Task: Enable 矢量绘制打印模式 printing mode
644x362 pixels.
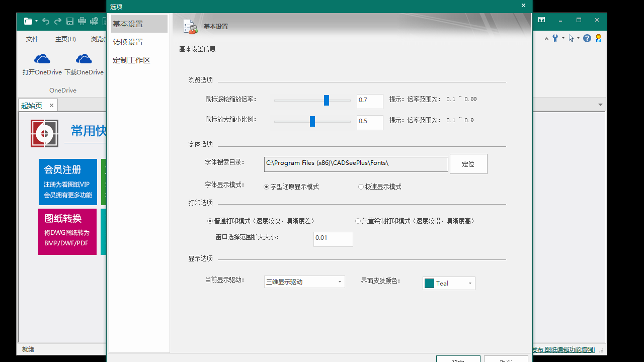Action: (x=357, y=220)
